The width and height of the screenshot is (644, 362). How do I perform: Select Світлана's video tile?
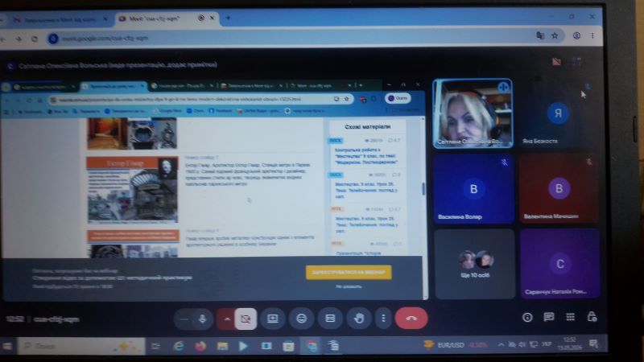click(473, 113)
